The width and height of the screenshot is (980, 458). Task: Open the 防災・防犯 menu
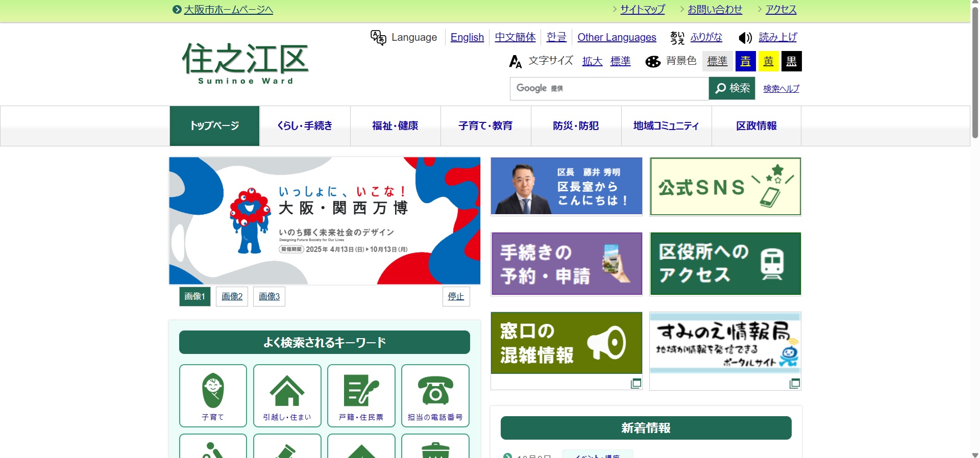pos(576,126)
